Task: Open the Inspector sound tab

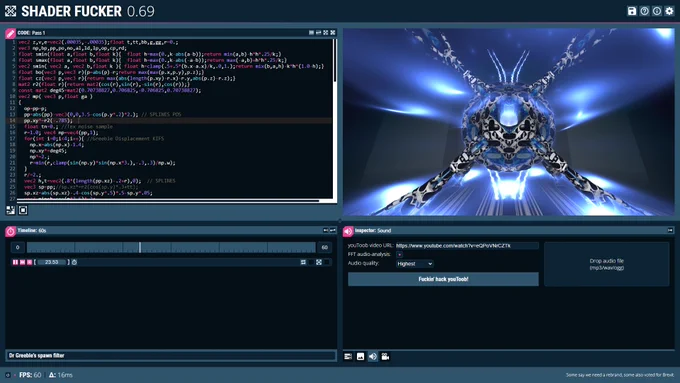Action: 373,357
